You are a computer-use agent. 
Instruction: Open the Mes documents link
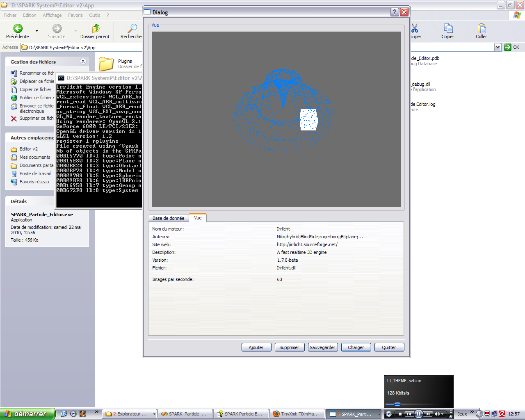(x=35, y=157)
